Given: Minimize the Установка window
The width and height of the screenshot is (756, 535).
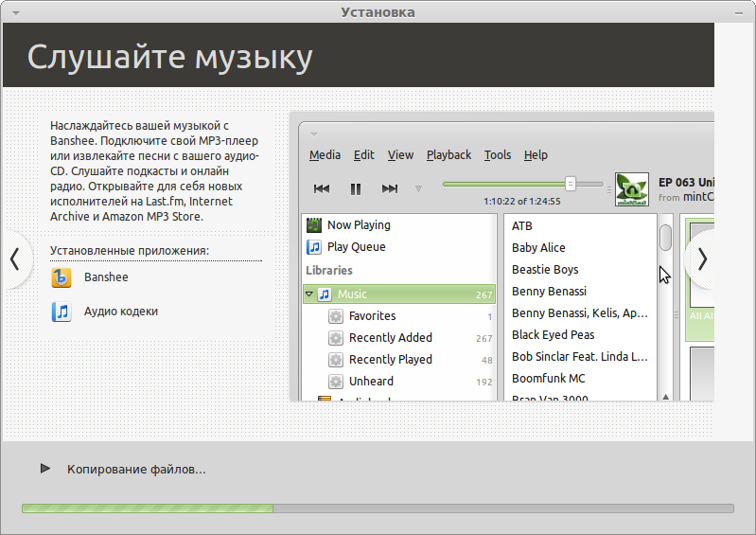Looking at the screenshot, I should point(739,13).
